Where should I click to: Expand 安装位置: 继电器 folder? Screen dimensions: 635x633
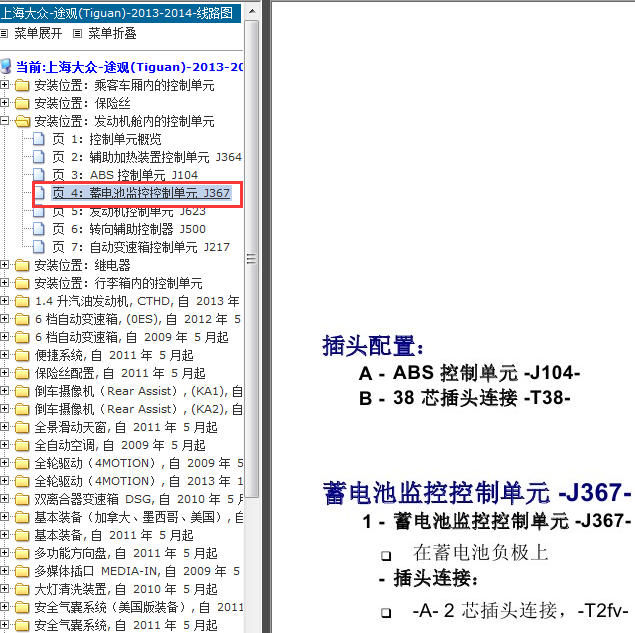click(4, 264)
